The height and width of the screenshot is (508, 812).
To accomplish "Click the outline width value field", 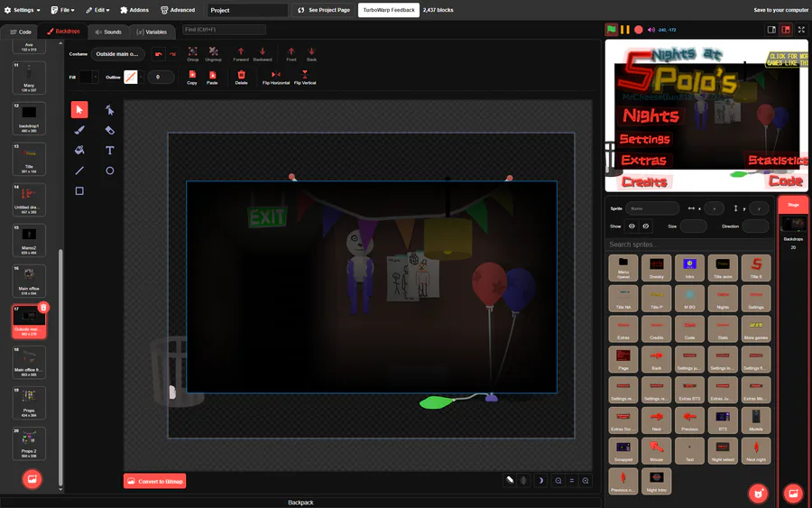I will 161,78.
